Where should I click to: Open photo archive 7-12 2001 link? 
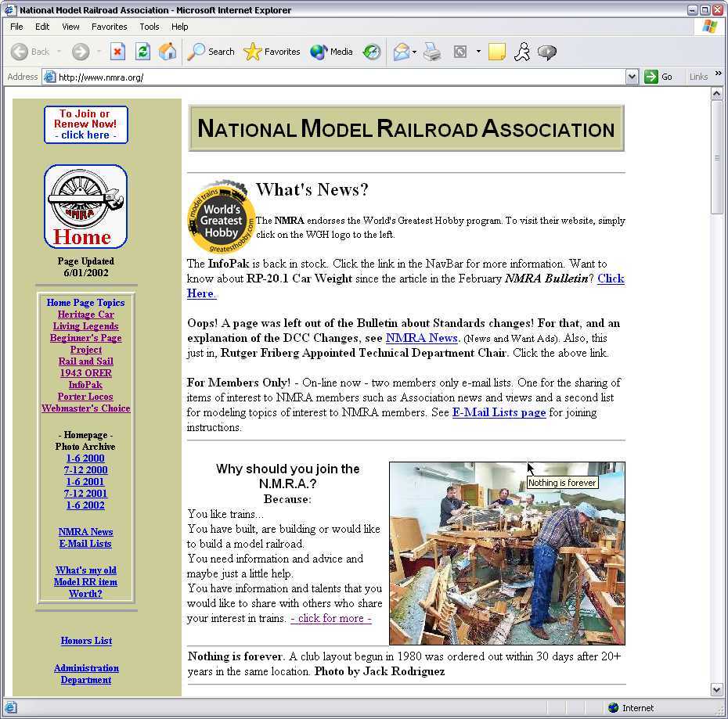click(x=85, y=494)
